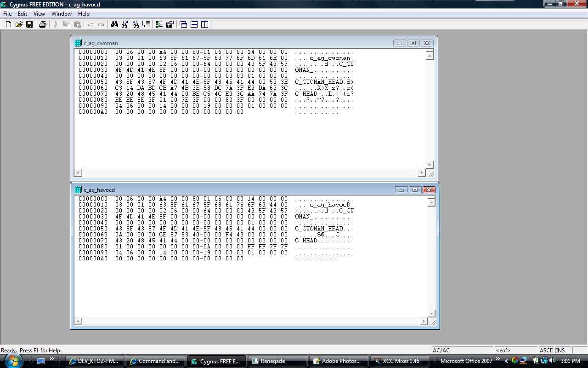Open the options checklist toolbar icon

pyautogui.click(x=159, y=24)
